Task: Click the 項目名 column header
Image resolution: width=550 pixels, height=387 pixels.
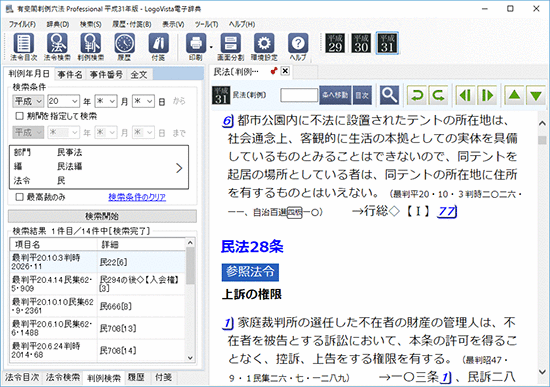Action: [54, 245]
